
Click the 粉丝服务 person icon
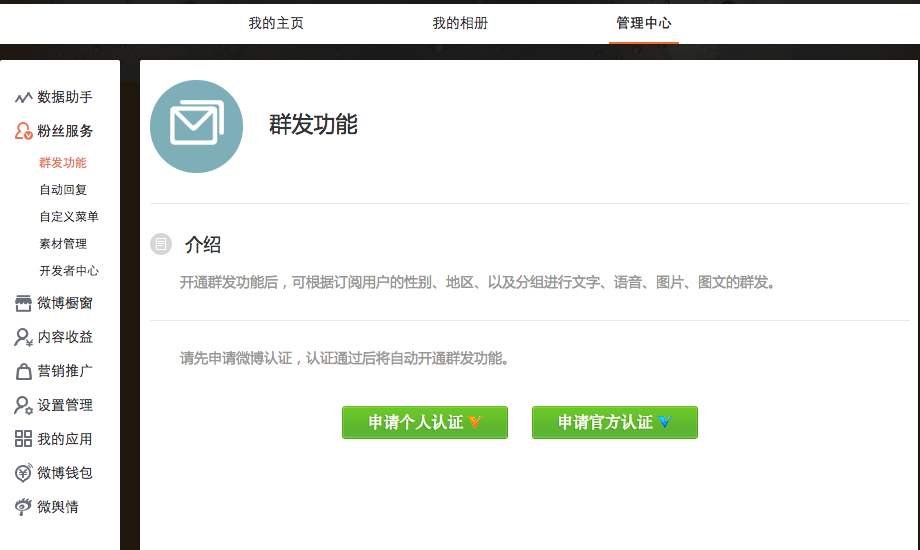[23, 131]
